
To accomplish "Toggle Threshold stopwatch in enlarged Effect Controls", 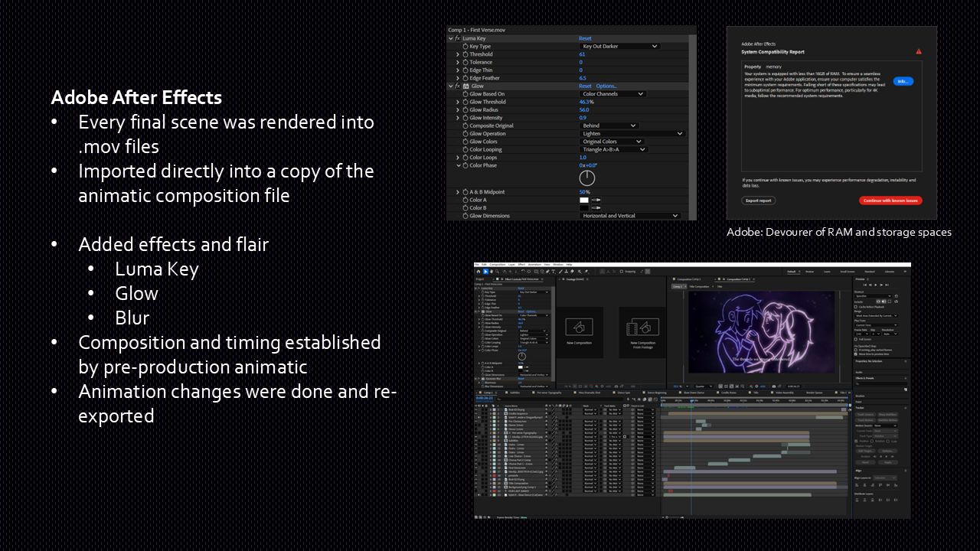I will [x=465, y=54].
